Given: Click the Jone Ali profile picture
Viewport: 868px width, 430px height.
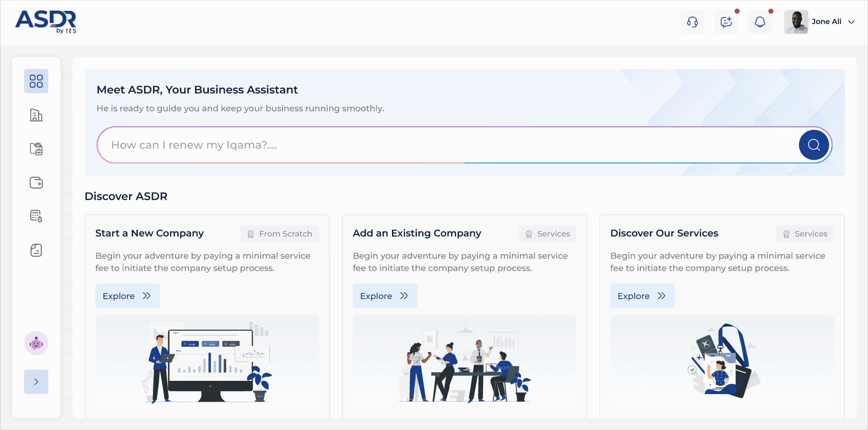Looking at the screenshot, I should coord(796,22).
